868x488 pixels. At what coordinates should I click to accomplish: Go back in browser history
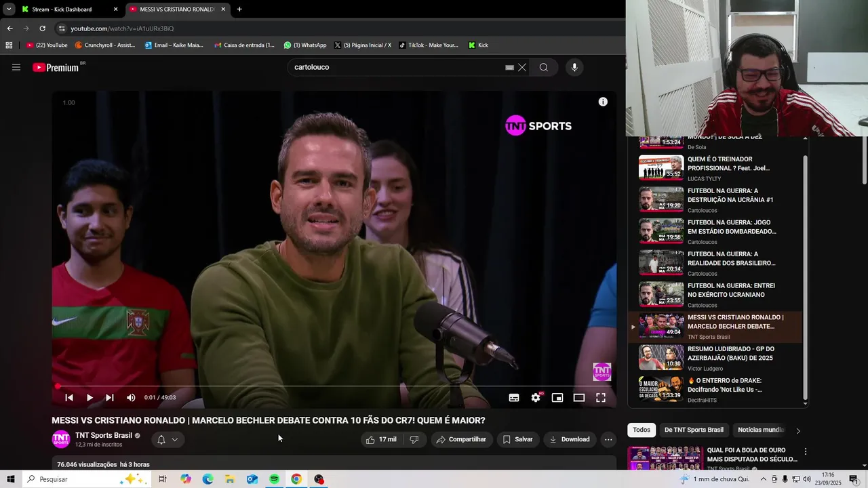(x=9, y=28)
